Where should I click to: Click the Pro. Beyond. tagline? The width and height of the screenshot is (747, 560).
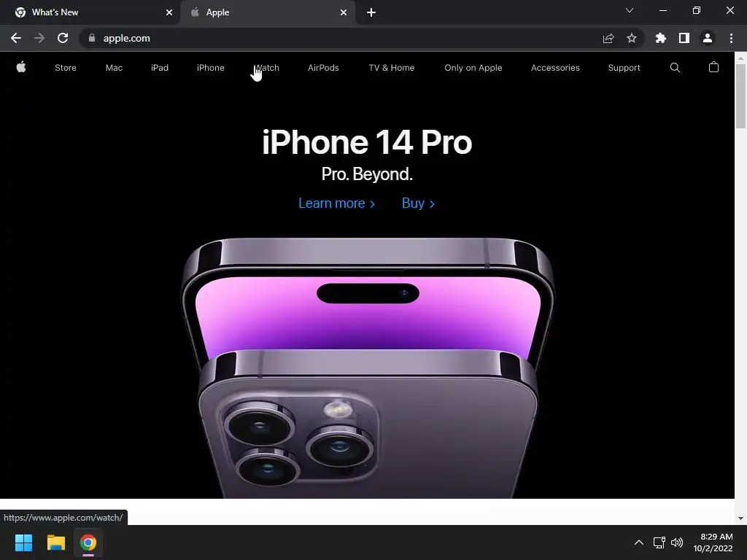coord(367,174)
